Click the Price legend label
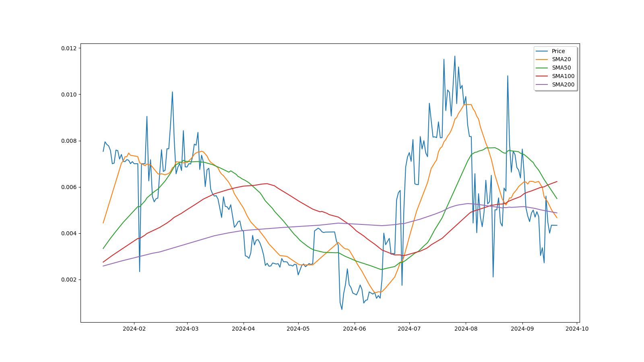644x362 pixels. (x=558, y=51)
